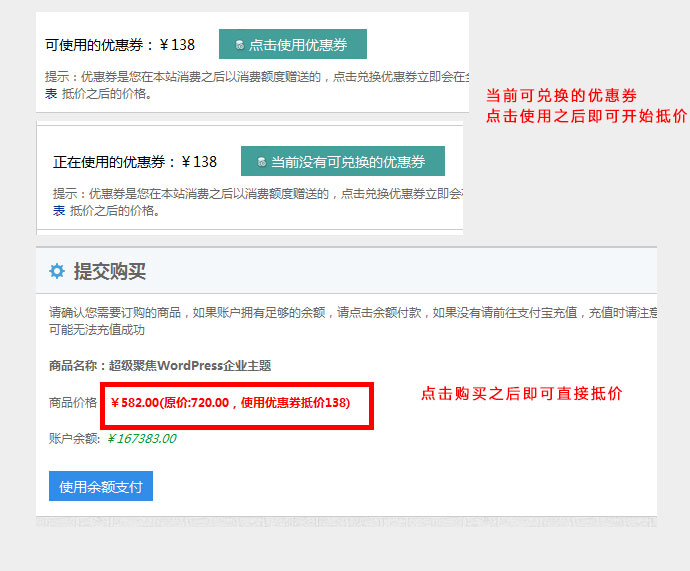Pay using the 使用余额支付 button

[x=100, y=487]
